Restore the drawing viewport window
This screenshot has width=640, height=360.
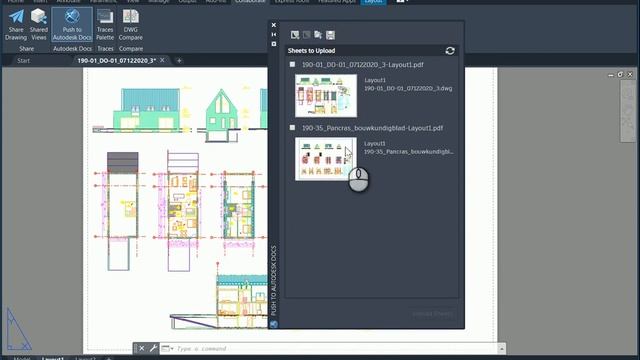pyautogui.click(x=620, y=74)
